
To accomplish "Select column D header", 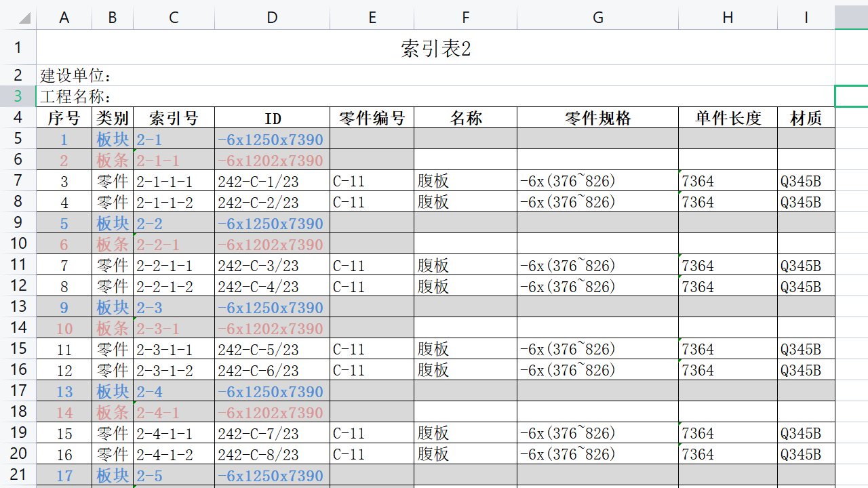I will 273,18.
